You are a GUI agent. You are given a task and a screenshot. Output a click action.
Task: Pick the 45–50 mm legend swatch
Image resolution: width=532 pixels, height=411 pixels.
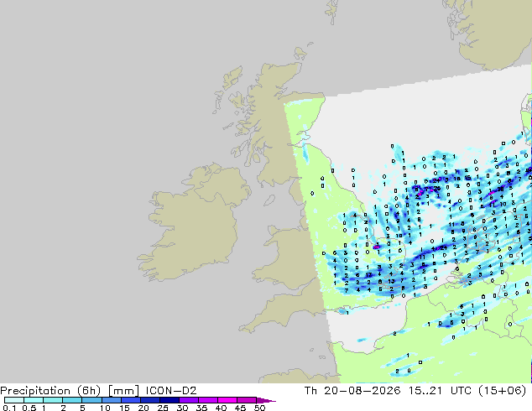click(247, 400)
